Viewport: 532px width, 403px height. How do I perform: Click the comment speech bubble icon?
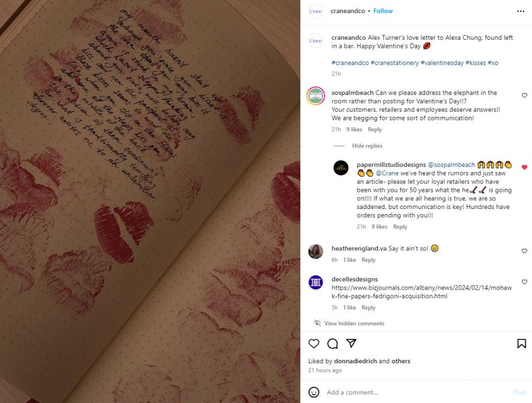coord(332,344)
